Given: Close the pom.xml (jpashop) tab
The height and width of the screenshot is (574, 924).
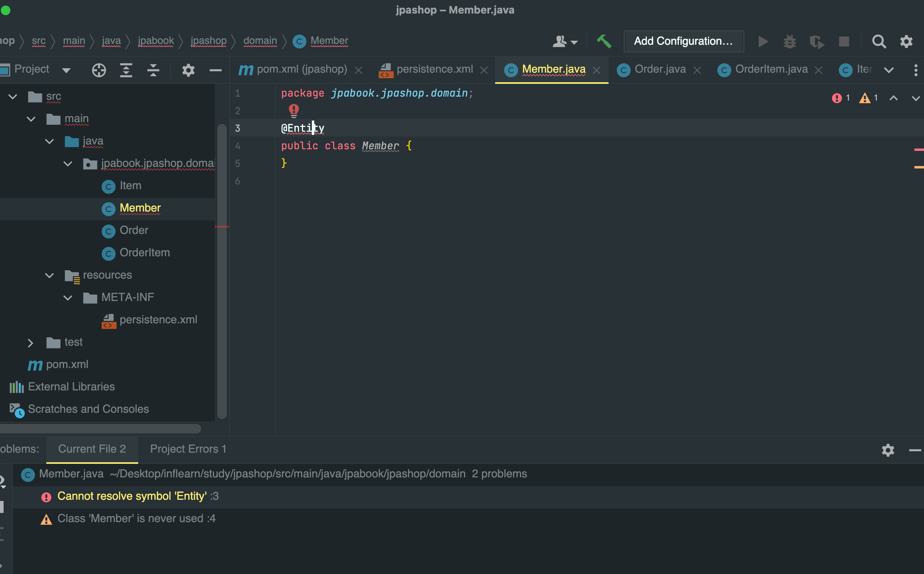Looking at the screenshot, I should 359,70.
